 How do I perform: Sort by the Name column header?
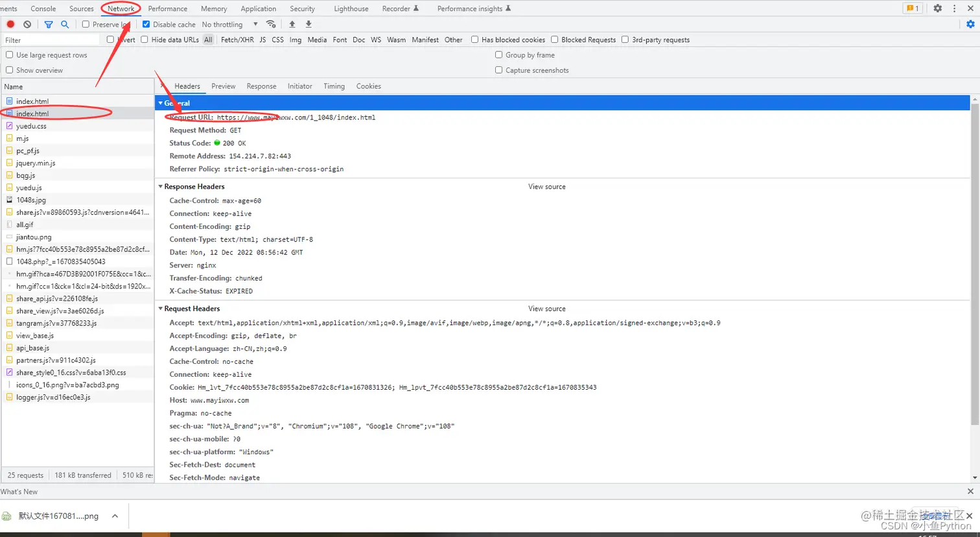(x=78, y=86)
